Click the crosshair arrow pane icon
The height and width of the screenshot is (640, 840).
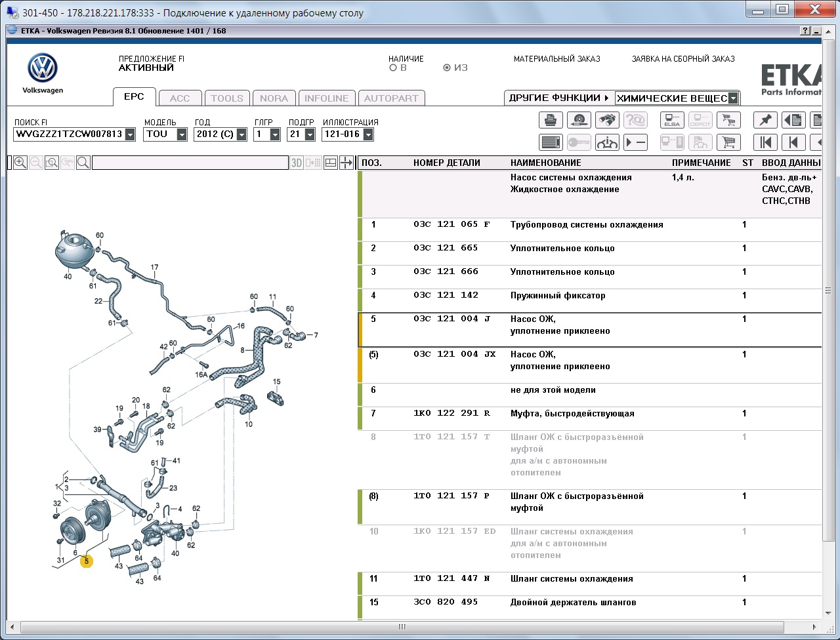point(346,163)
